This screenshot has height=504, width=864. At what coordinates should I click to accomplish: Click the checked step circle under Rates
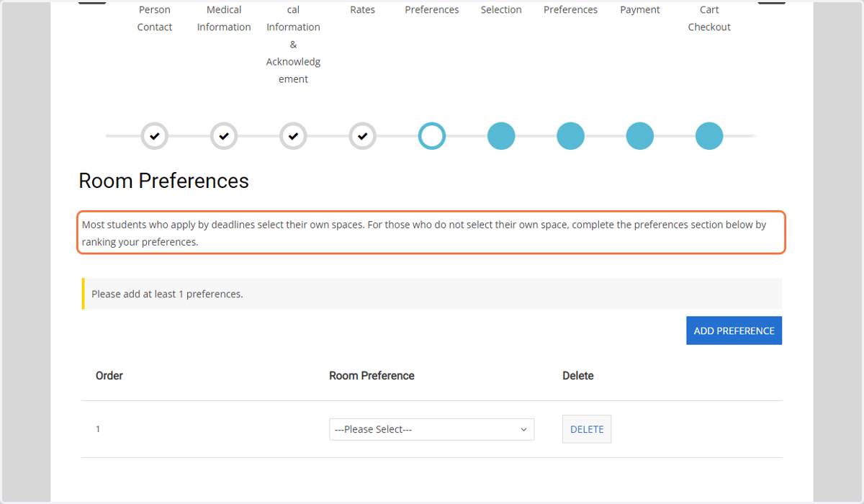click(363, 136)
